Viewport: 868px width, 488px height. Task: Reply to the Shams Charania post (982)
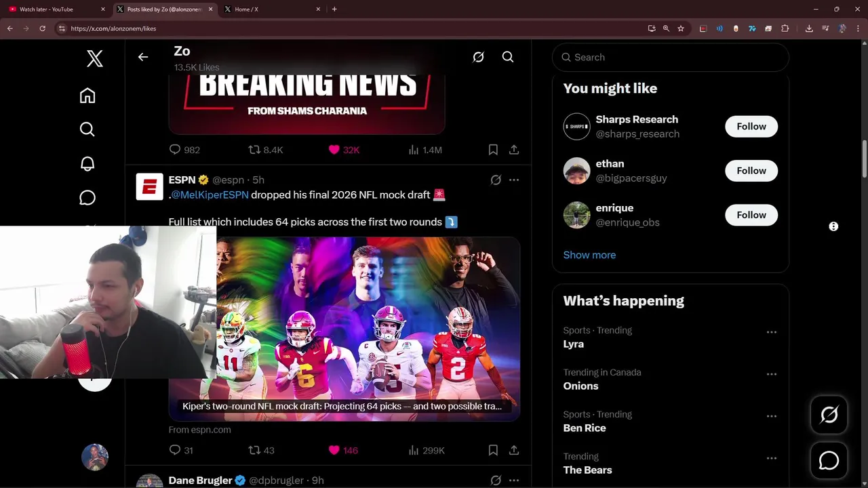coord(184,150)
